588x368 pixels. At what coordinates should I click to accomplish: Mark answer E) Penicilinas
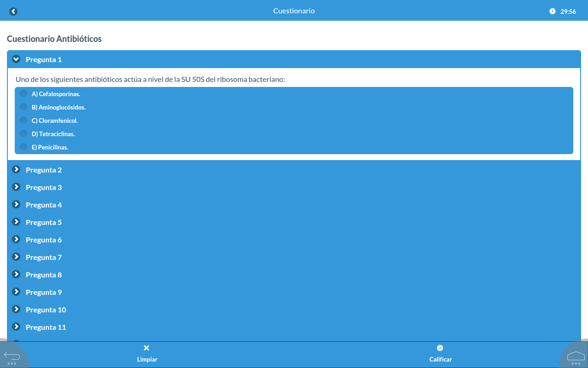click(x=294, y=147)
